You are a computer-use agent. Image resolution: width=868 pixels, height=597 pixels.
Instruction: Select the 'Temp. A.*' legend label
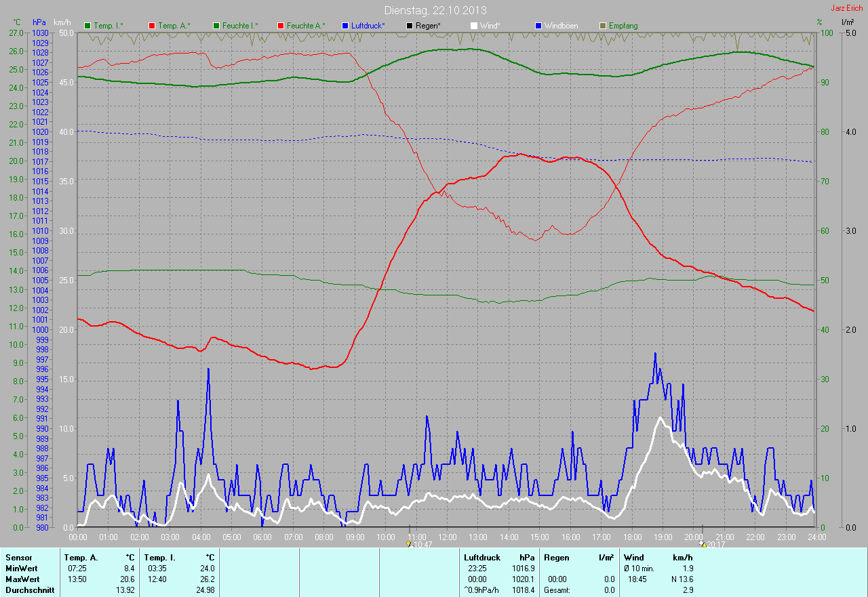[174, 26]
